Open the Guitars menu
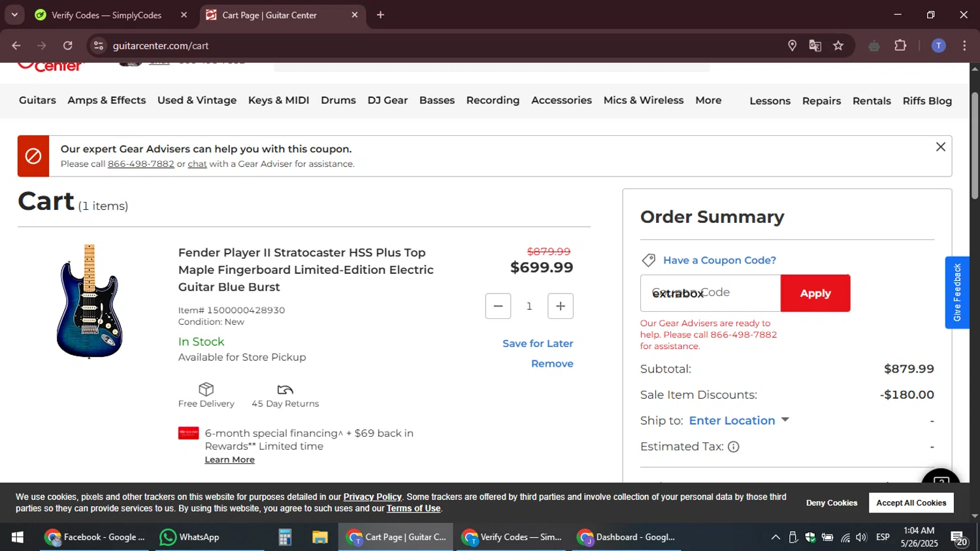This screenshot has width=980, height=551. 37,100
